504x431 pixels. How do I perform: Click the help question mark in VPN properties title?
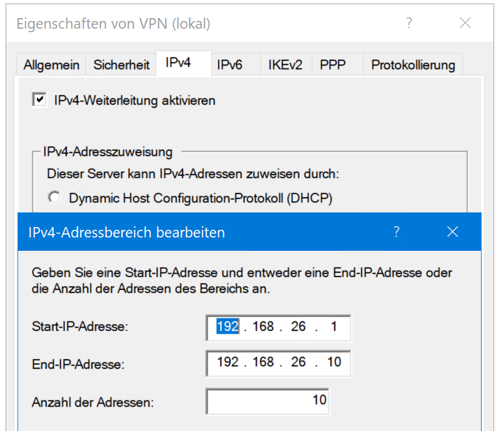[x=409, y=23]
